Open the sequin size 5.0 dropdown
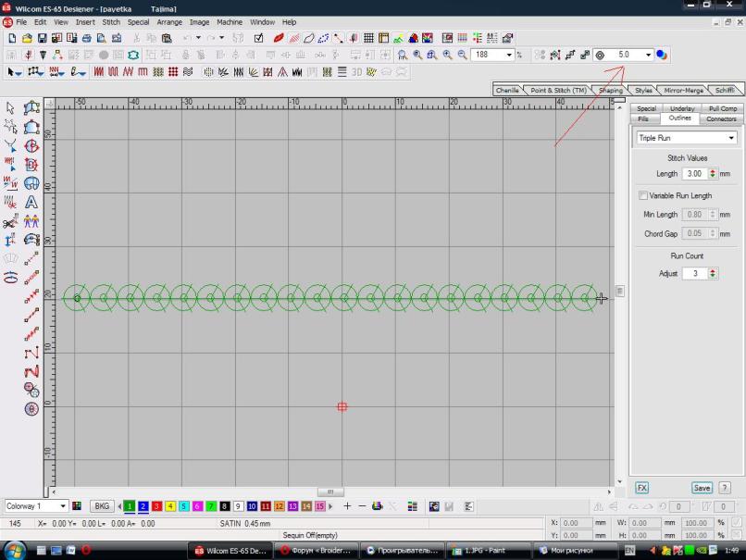 pos(648,55)
